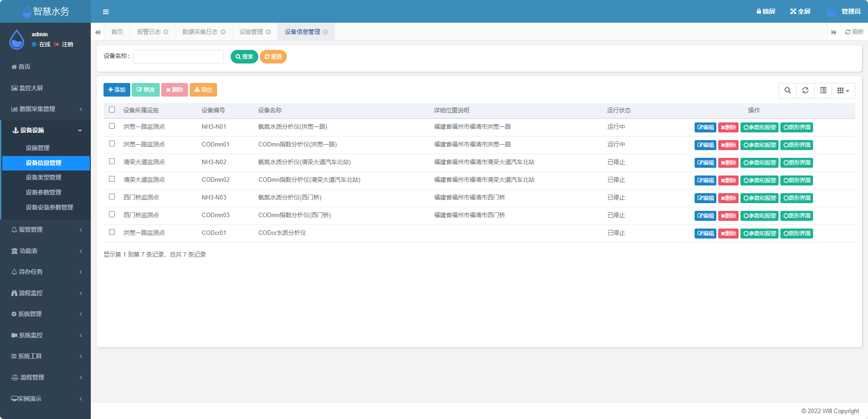The width and height of the screenshot is (868, 419).
Task: Click the 删除 toolbar button
Action: click(x=174, y=90)
